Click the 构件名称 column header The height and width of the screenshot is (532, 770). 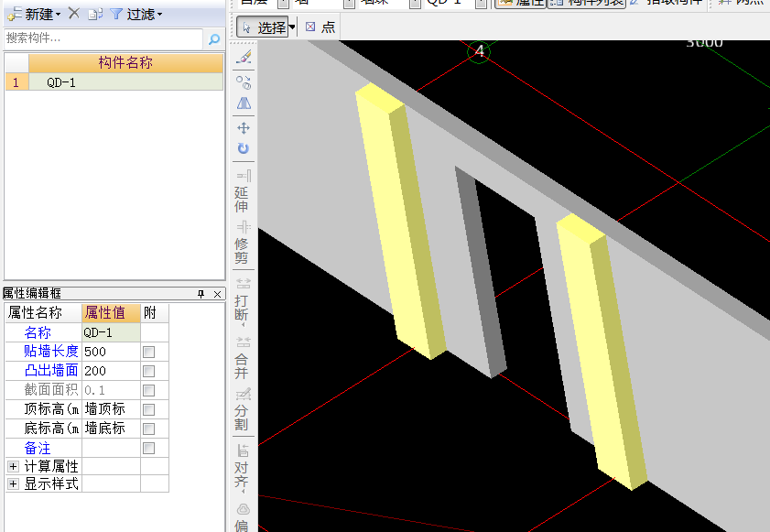click(x=125, y=63)
